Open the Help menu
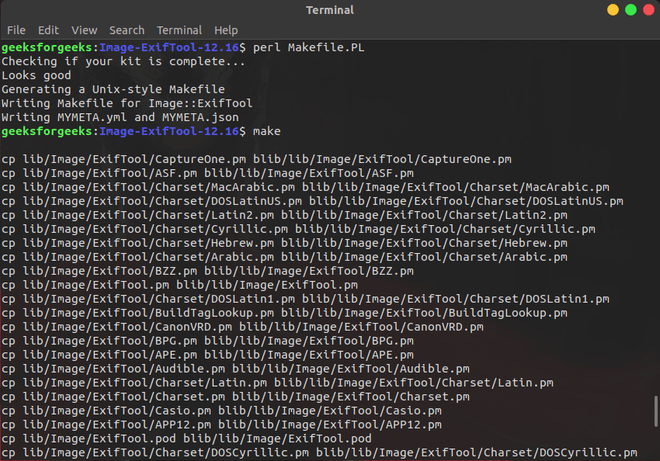The image size is (660, 461). coord(226,30)
